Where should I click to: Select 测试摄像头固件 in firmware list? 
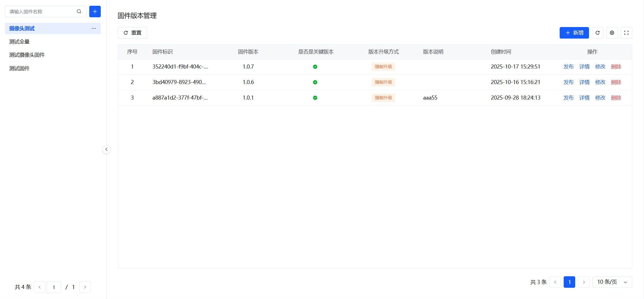[x=27, y=55]
